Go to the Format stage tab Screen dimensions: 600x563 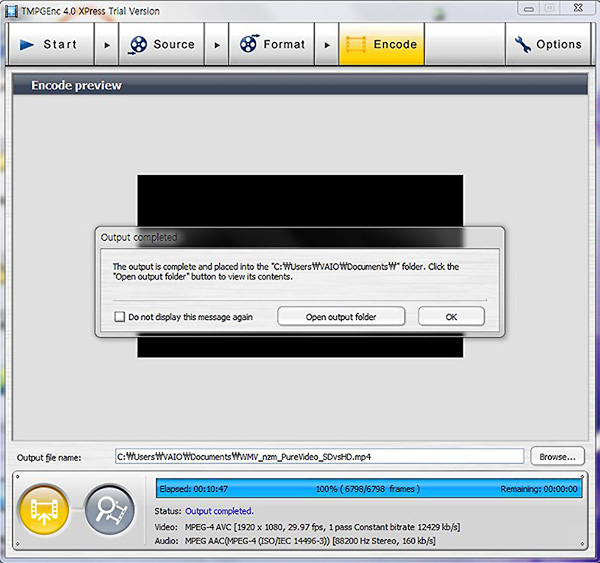click(271, 44)
